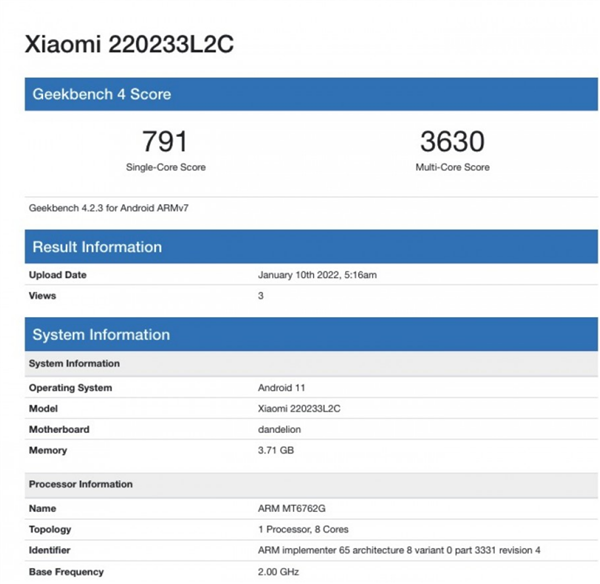Select the ARM MT6762G processor name
This screenshot has height=584, width=600.
point(292,509)
